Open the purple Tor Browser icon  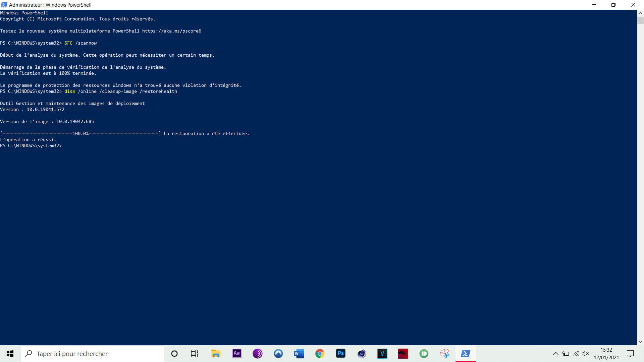pyautogui.click(x=257, y=354)
